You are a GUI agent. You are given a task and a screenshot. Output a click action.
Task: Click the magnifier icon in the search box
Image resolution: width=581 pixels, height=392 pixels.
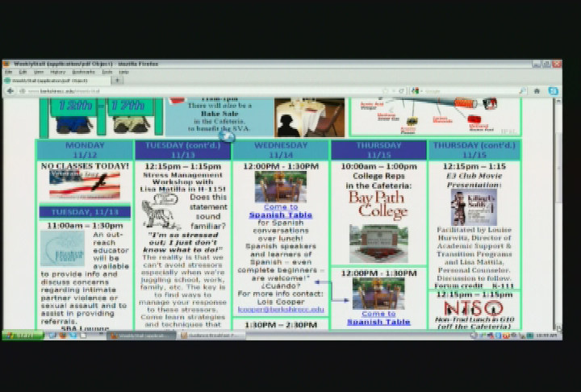tap(522, 91)
